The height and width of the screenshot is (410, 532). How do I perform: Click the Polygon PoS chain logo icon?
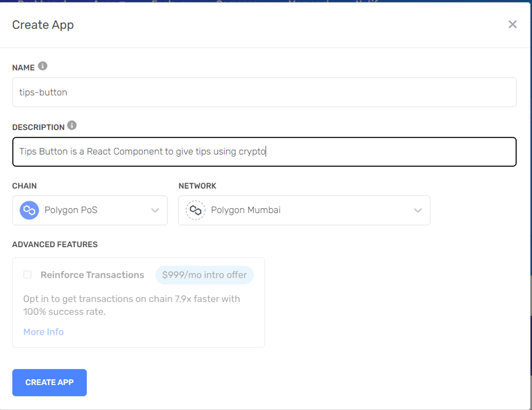pyautogui.click(x=29, y=210)
